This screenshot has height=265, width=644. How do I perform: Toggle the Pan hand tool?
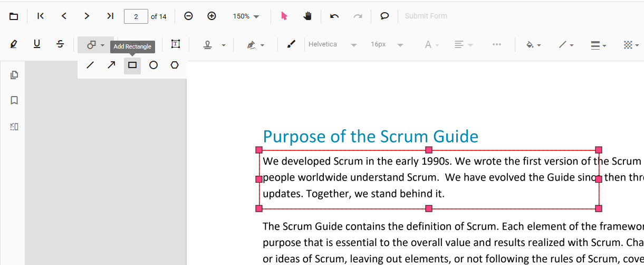(x=307, y=16)
